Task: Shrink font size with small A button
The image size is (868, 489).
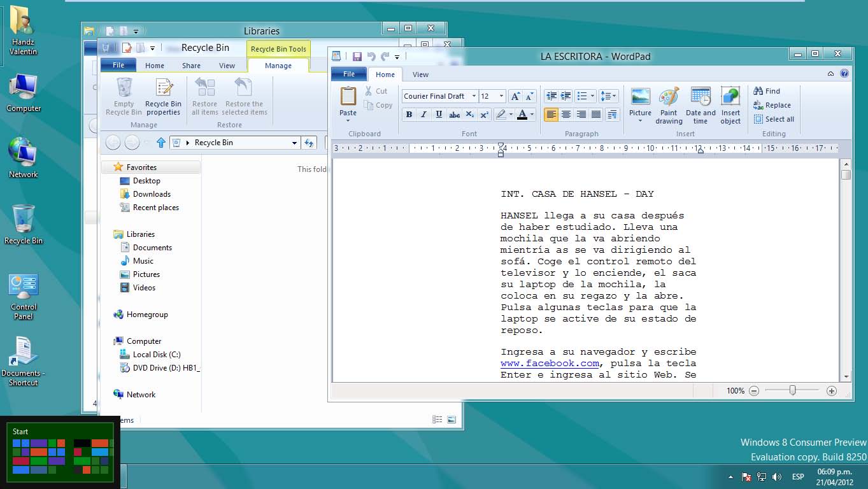Action: point(530,96)
